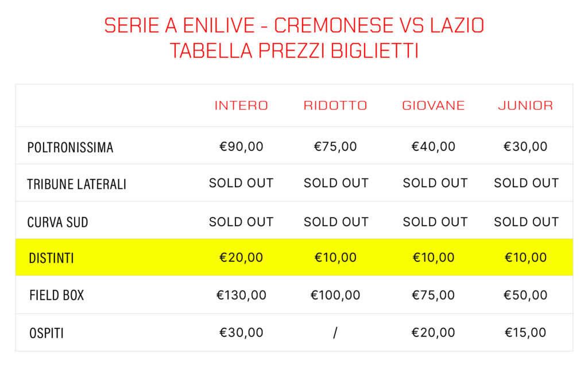
Task: Select the Distinti Intero price €20,00
Action: coord(241,258)
